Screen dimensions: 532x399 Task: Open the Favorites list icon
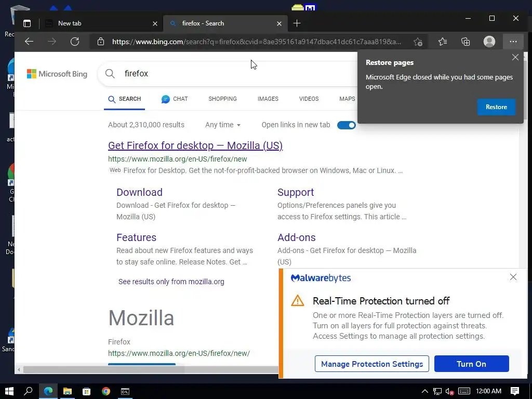443,42
